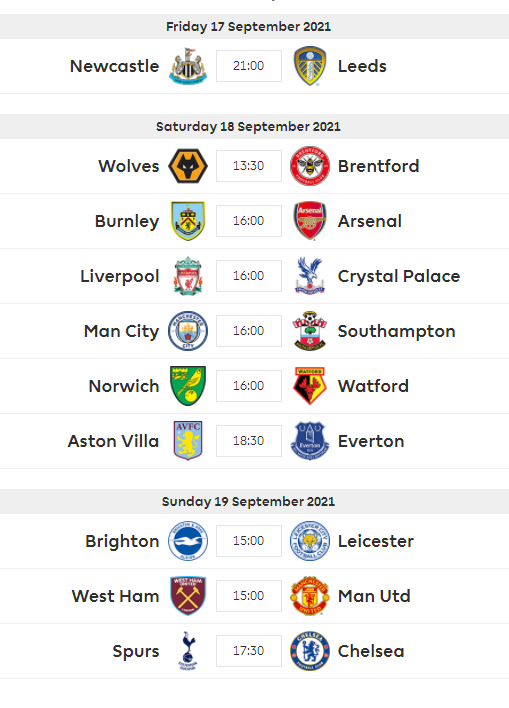Image resolution: width=509 pixels, height=708 pixels.
Task: Click the Chelsea lion crest
Action: (x=310, y=651)
